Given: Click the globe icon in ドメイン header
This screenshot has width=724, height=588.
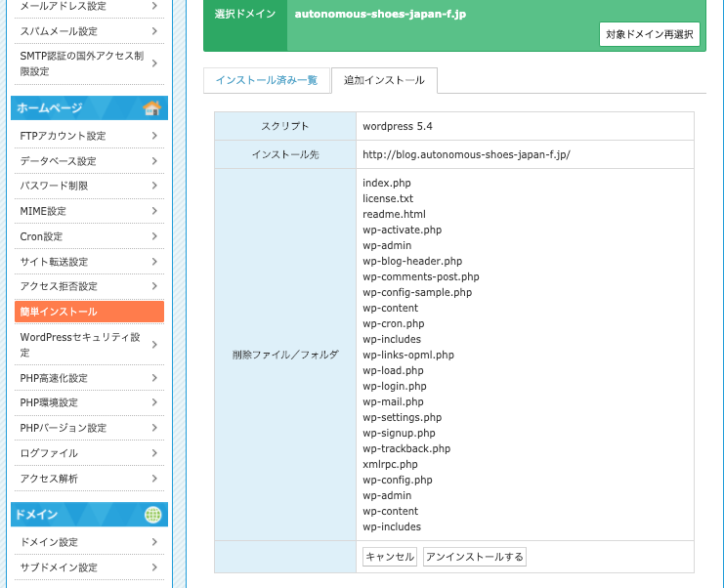Looking at the screenshot, I should 152,515.
